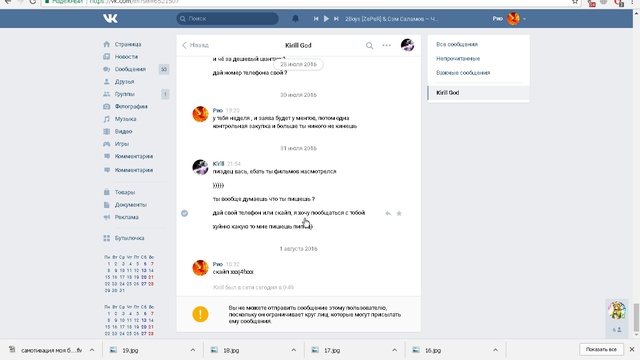This screenshot has height=360, width=640.
Task: Click the chat avatar at bottom right
Action: point(617,310)
